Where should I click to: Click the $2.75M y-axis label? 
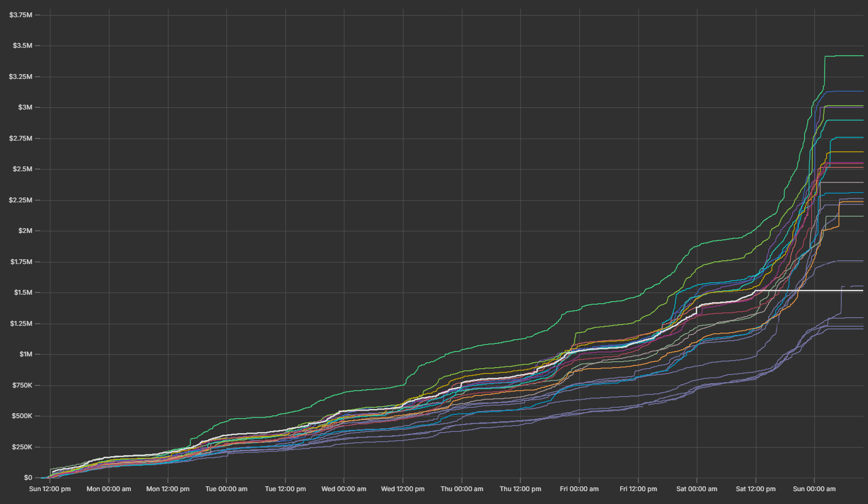click(21, 138)
